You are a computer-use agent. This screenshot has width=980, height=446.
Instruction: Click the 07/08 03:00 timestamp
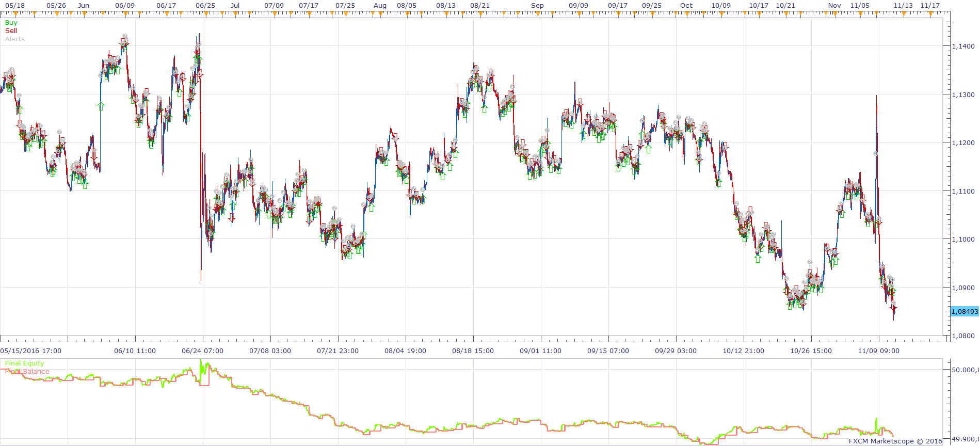[x=270, y=351]
